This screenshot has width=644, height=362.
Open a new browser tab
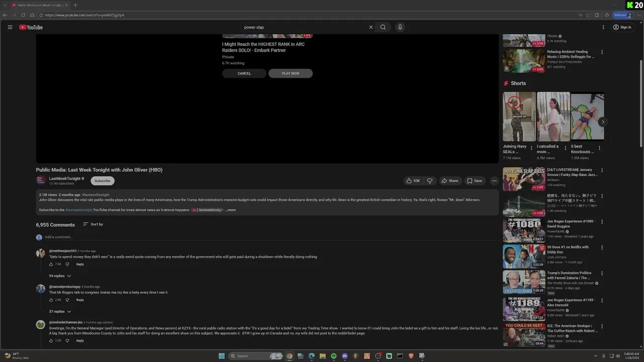75,5
